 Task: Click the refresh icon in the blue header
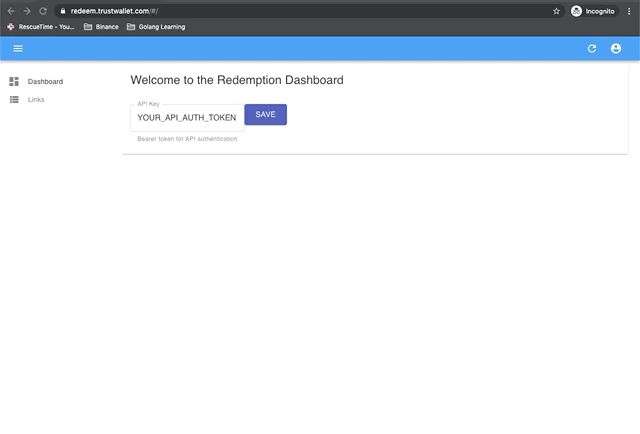[592, 49]
